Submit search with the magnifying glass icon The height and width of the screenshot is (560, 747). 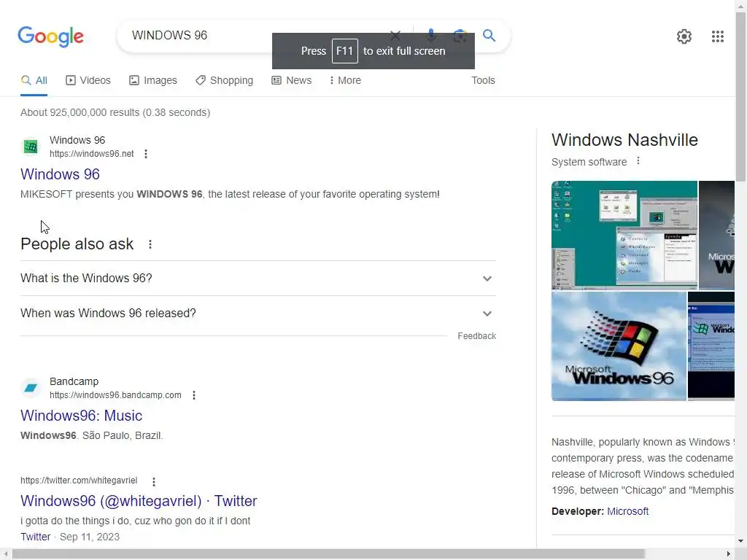489,35
